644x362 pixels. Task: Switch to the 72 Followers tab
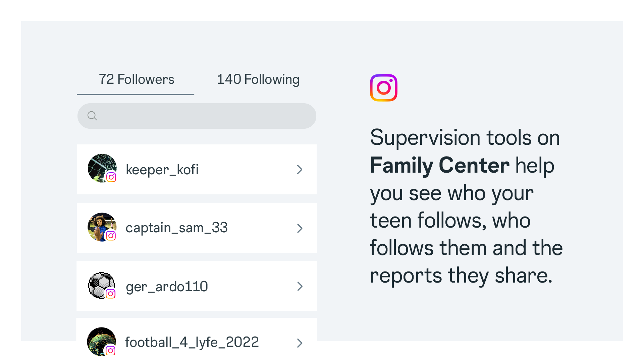[x=136, y=80]
